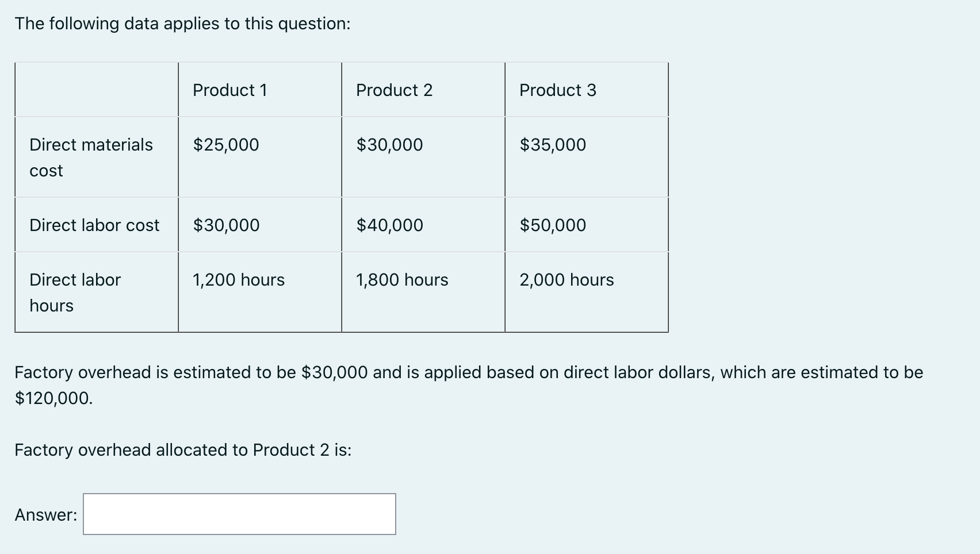This screenshot has height=554, width=980.
Task: Click the Direct labor cost row label
Action: point(94,225)
